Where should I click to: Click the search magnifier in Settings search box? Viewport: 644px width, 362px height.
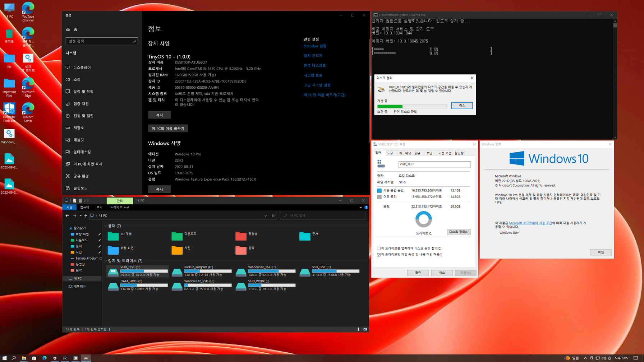point(134,41)
